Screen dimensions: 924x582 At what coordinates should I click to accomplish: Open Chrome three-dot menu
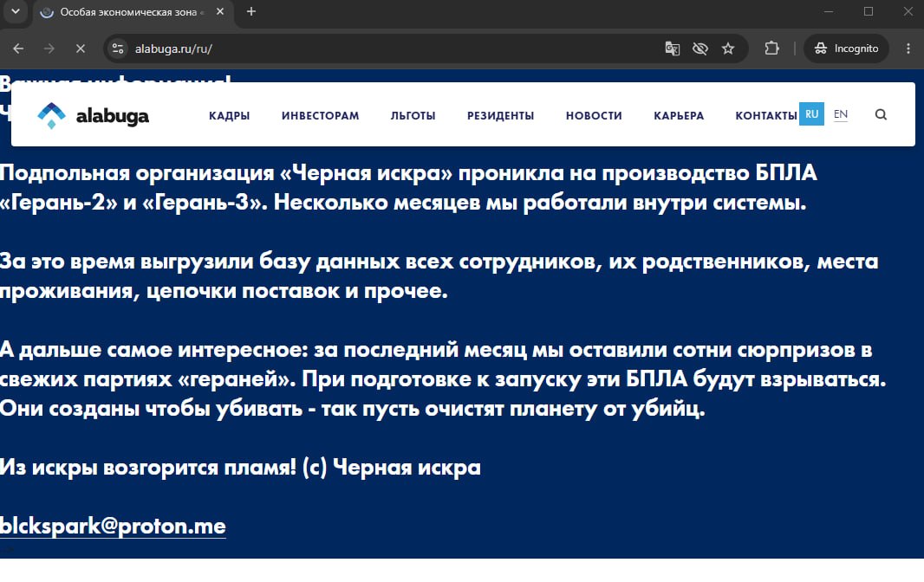(908, 48)
